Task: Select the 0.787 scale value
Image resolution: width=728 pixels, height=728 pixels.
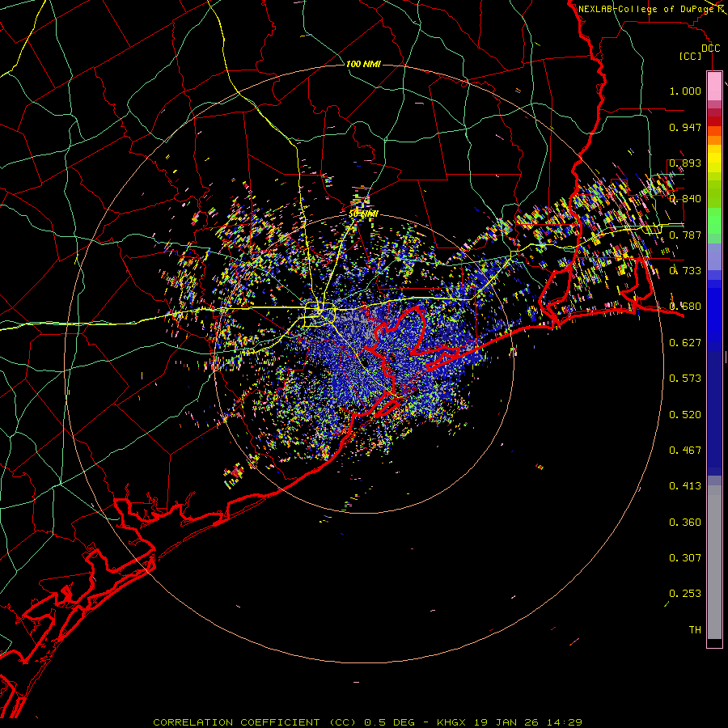Action: [685, 235]
